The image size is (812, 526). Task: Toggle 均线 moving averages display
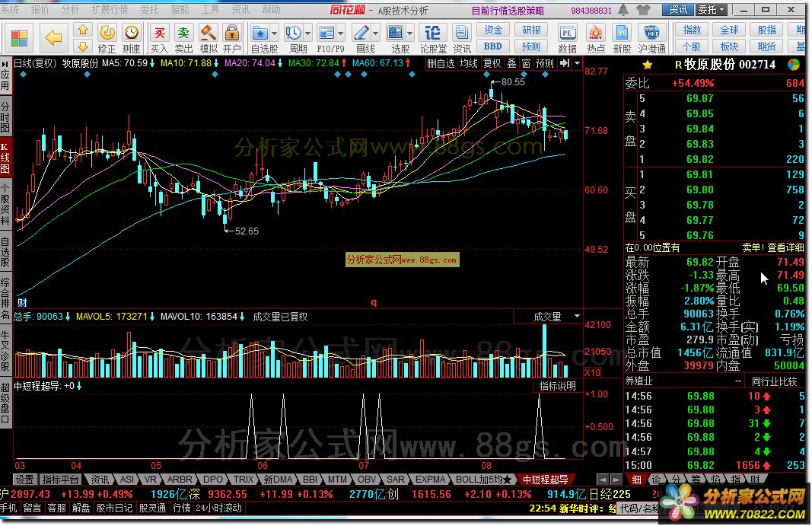point(469,63)
